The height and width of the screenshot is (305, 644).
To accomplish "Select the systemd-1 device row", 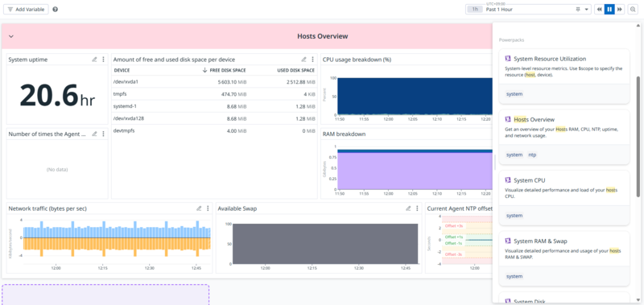I will click(214, 106).
